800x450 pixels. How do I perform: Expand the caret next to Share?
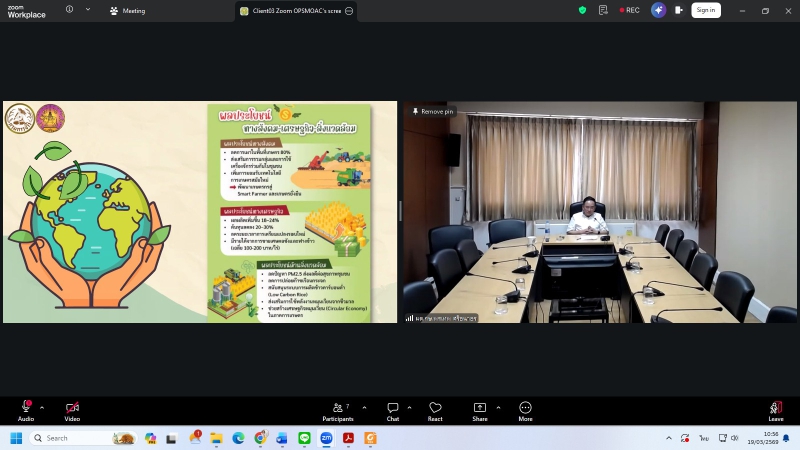pyautogui.click(x=498, y=407)
